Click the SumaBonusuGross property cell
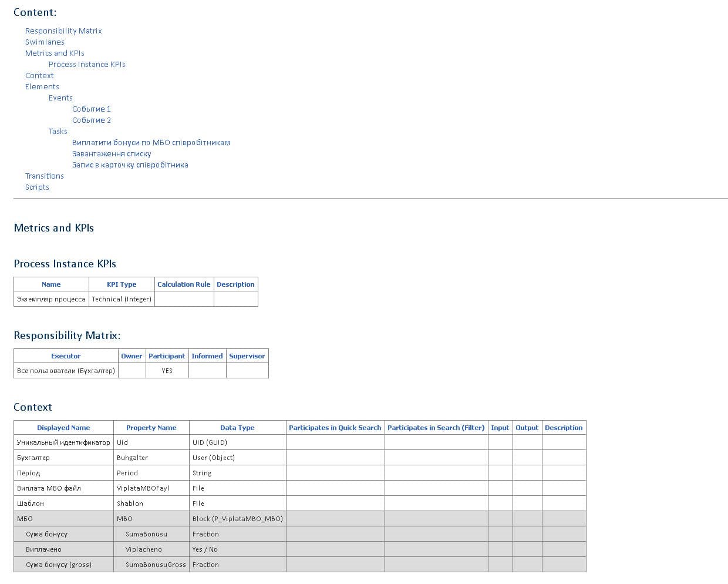 [156, 565]
